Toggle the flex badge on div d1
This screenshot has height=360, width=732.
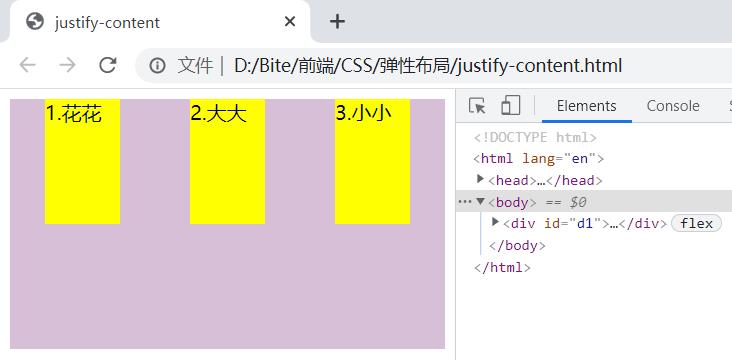[x=696, y=224]
